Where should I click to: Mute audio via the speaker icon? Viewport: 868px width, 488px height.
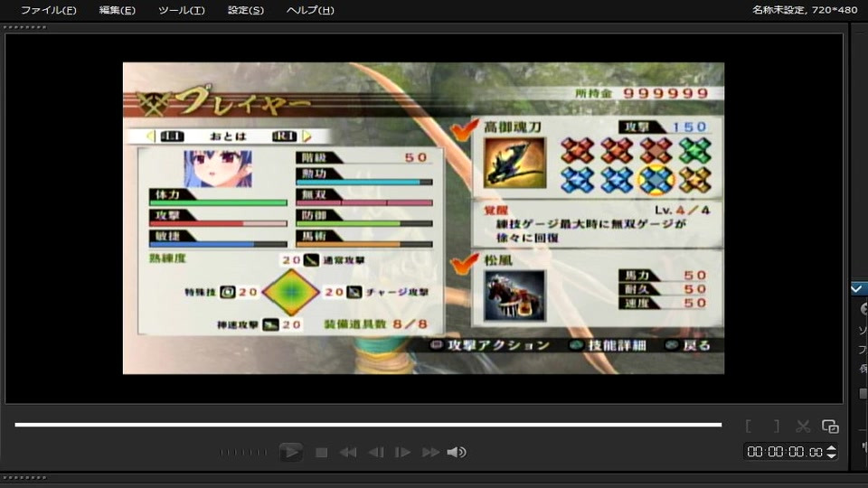(457, 453)
